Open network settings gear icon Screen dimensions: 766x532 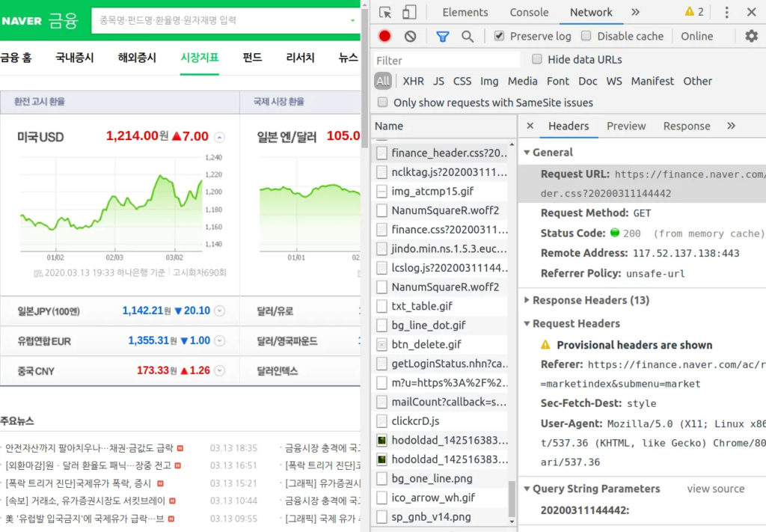coord(751,36)
